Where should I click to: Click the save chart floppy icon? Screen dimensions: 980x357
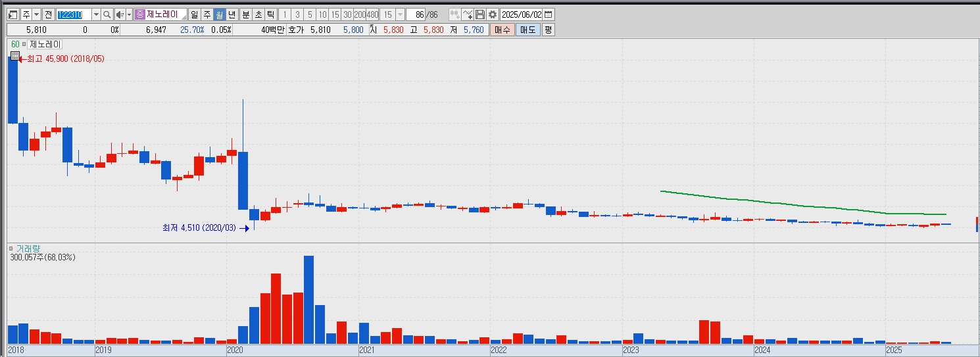click(479, 14)
